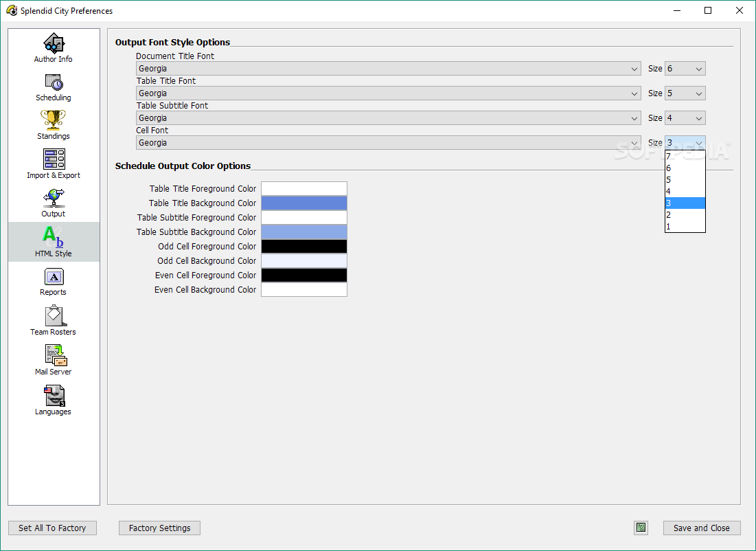Click the small help icon near Save and Close
This screenshot has height=551, width=756.
641,528
